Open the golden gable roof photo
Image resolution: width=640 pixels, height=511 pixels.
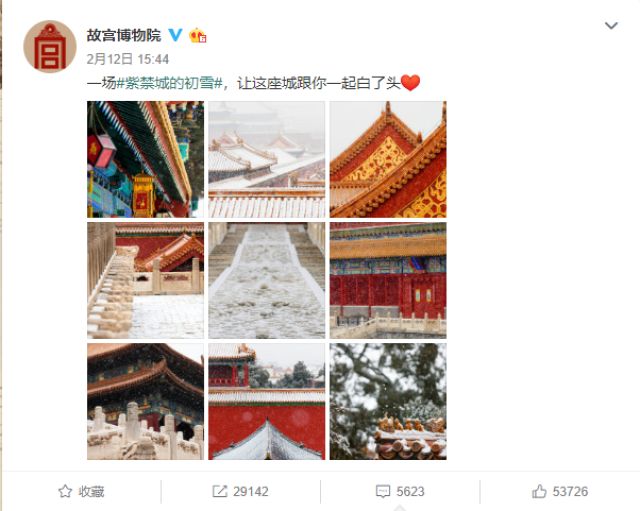click(388, 159)
